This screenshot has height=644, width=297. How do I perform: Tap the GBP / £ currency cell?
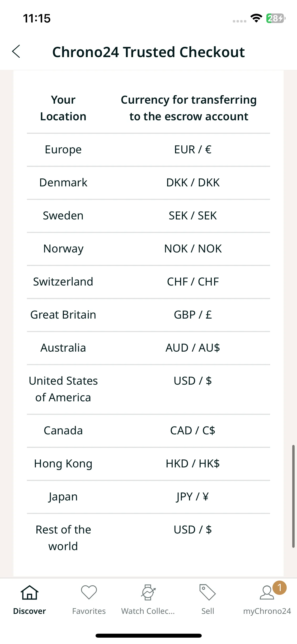(x=193, y=315)
